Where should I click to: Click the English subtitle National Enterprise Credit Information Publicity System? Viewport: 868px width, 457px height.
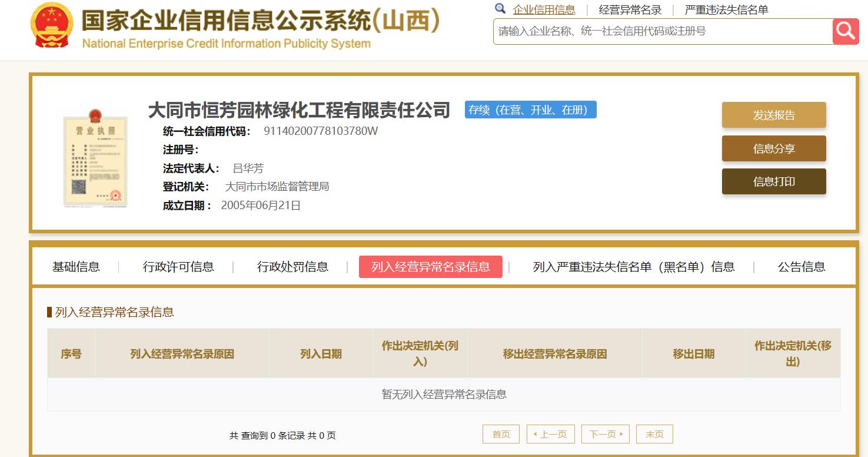(x=227, y=44)
